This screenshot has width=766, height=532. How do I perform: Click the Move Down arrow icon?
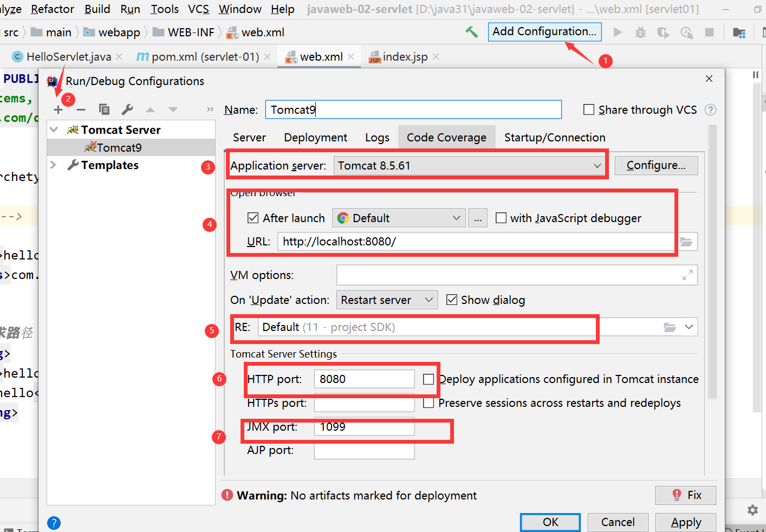pyautogui.click(x=173, y=109)
